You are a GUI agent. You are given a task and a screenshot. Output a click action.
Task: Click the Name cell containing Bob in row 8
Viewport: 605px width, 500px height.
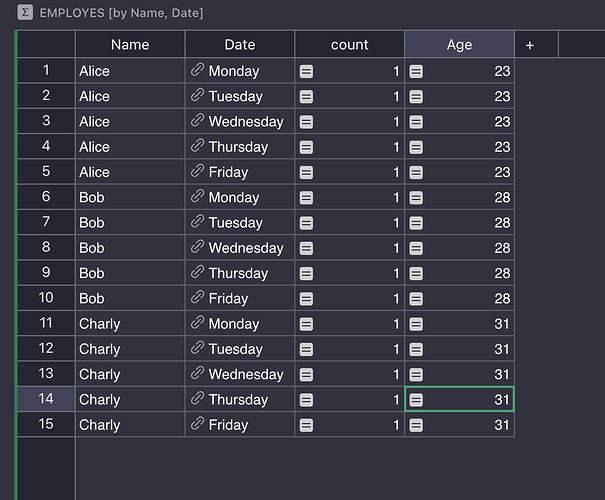coord(130,248)
